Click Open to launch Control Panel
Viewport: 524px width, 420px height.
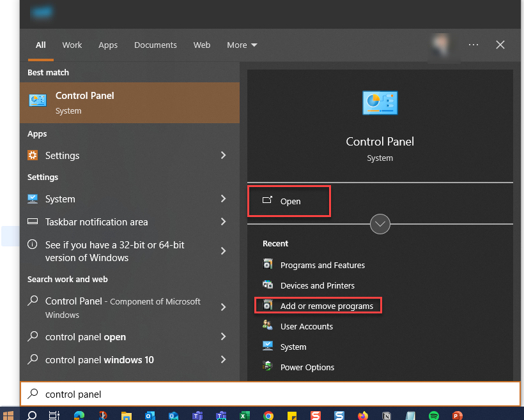[x=289, y=201]
